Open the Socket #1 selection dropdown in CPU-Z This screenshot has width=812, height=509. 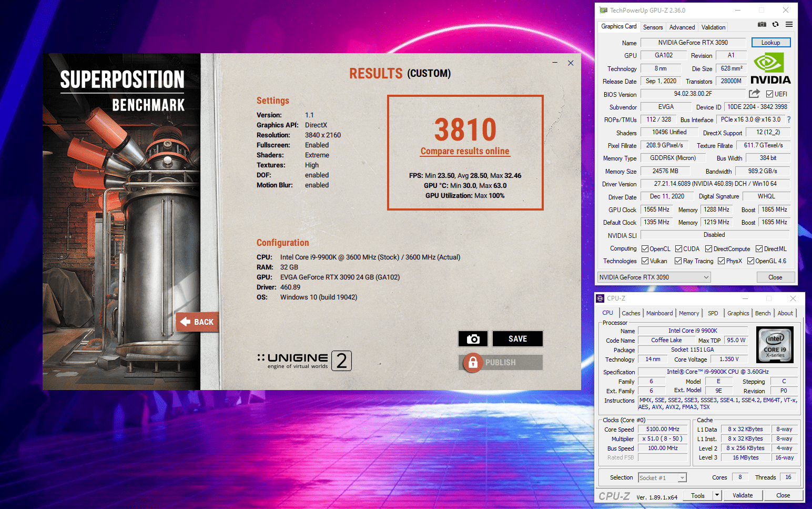pyautogui.click(x=663, y=478)
